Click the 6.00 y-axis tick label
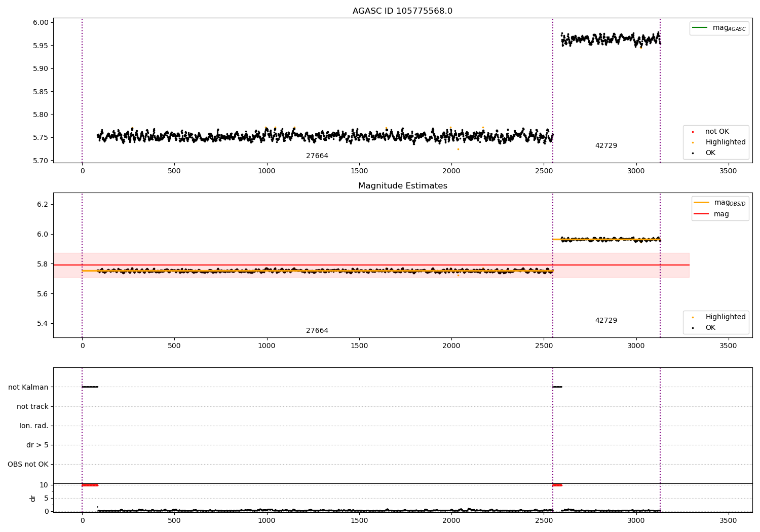This screenshot has width=760, height=532. pyautogui.click(x=41, y=22)
